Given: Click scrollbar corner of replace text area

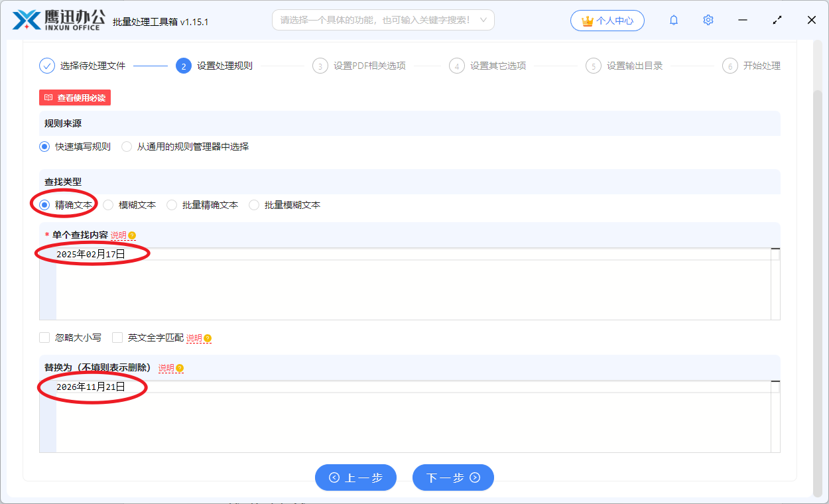Looking at the screenshot, I should pyautogui.click(x=775, y=387).
